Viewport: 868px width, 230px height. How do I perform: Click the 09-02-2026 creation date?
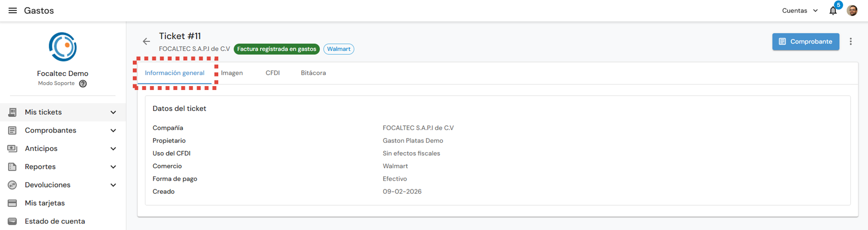(402, 192)
